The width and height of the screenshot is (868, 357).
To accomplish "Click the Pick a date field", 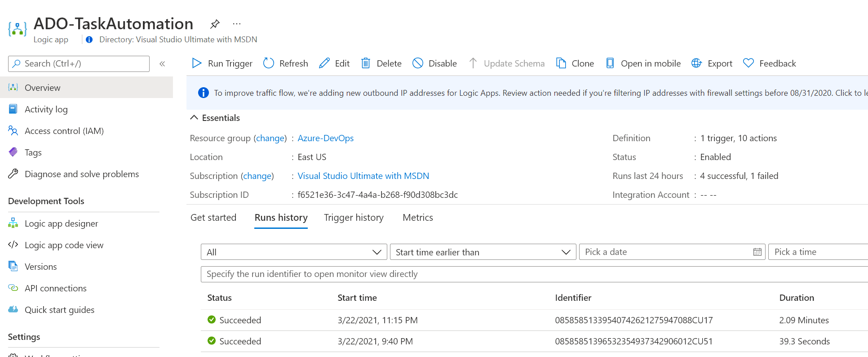I will [x=672, y=252].
